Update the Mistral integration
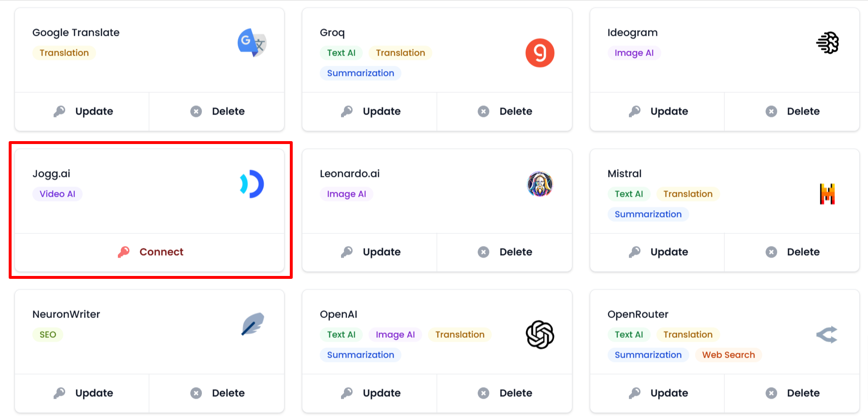Screen dimensions: 868x419 click(658, 252)
